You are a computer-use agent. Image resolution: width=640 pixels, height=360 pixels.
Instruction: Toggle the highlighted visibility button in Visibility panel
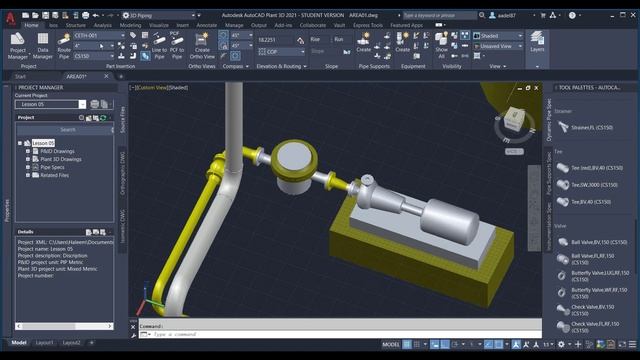point(464,36)
